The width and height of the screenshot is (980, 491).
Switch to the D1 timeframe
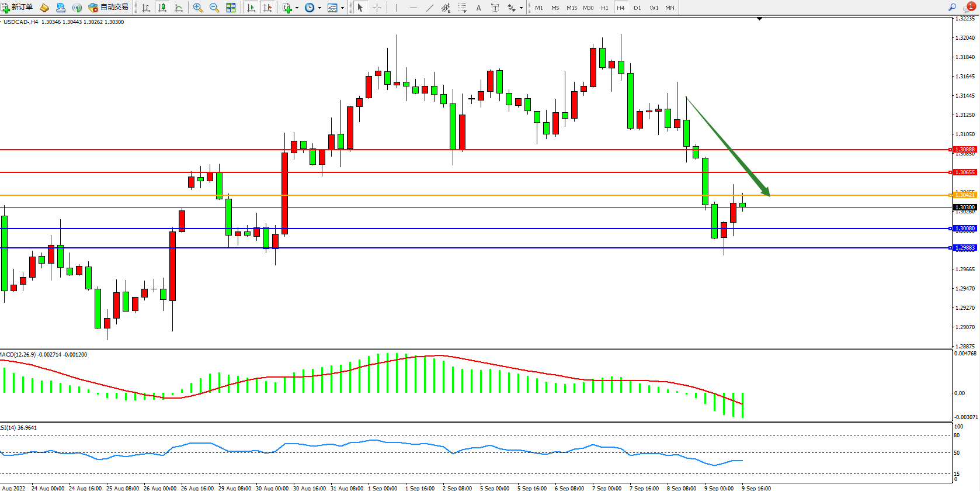click(637, 8)
